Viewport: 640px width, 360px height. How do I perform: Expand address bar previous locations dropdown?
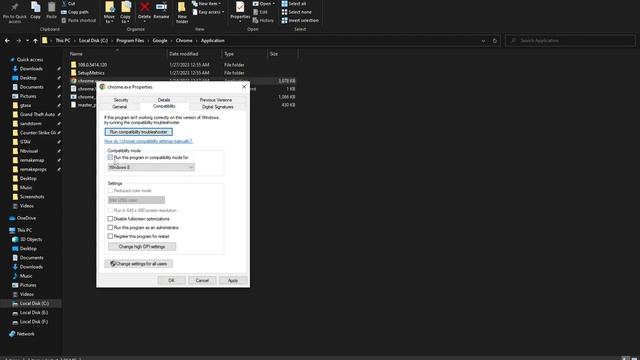tap(483, 41)
